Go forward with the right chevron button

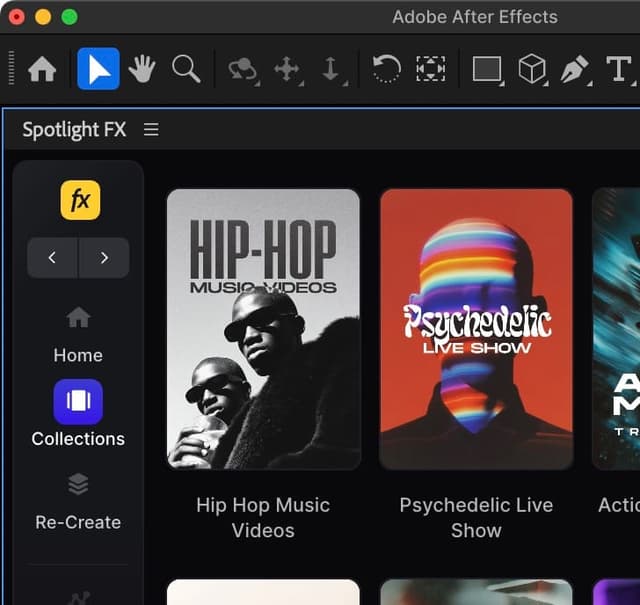coord(104,258)
